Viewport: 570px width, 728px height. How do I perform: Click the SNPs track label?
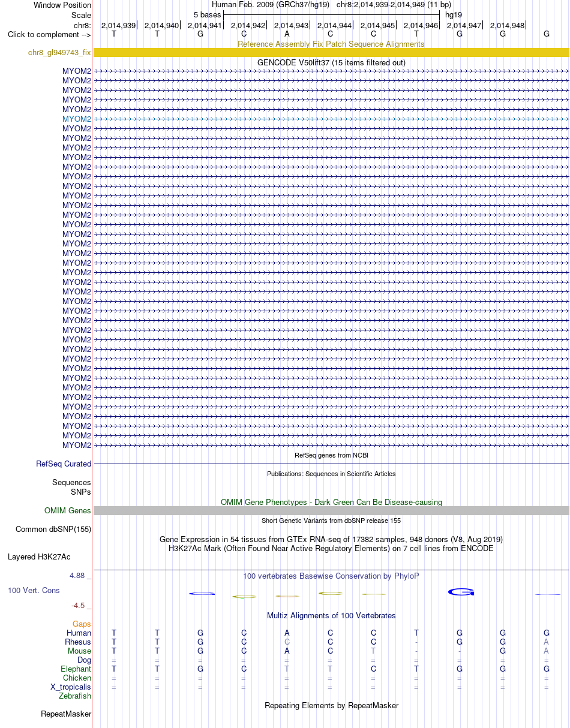81,492
